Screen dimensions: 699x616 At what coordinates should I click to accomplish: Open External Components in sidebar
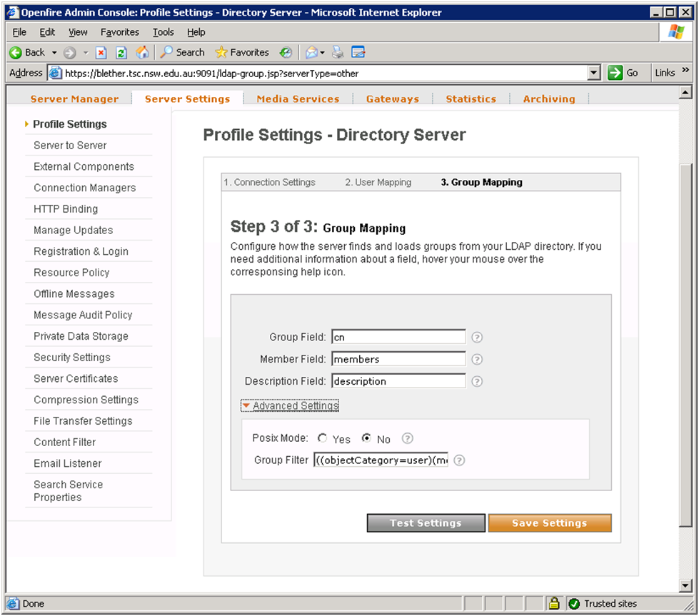pos(84,167)
